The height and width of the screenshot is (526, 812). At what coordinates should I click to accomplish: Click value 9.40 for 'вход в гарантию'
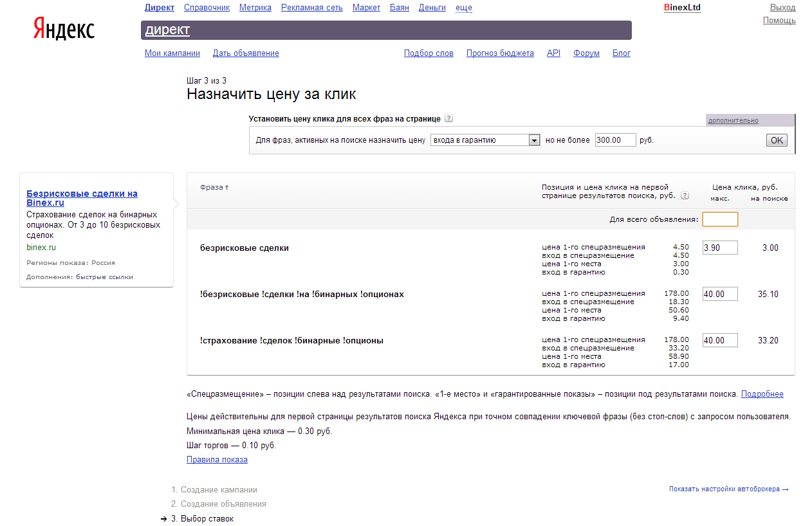click(681, 318)
